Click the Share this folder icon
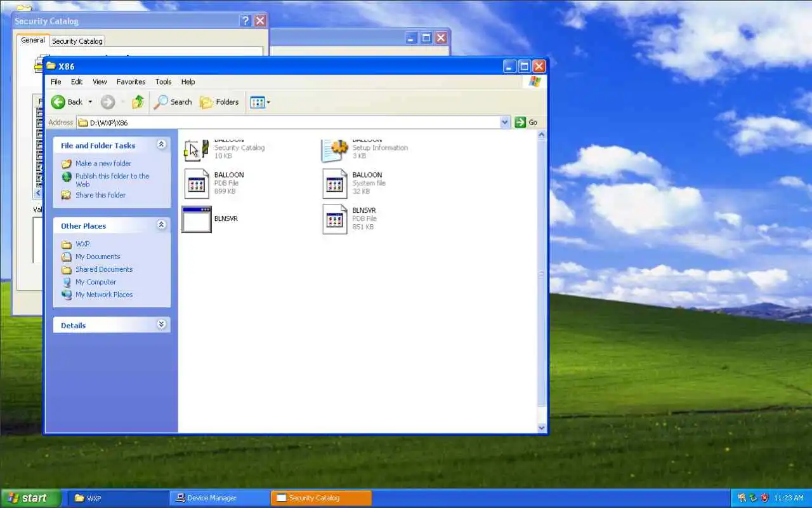The height and width of the screenshot is (508, 812). [66, 195]
